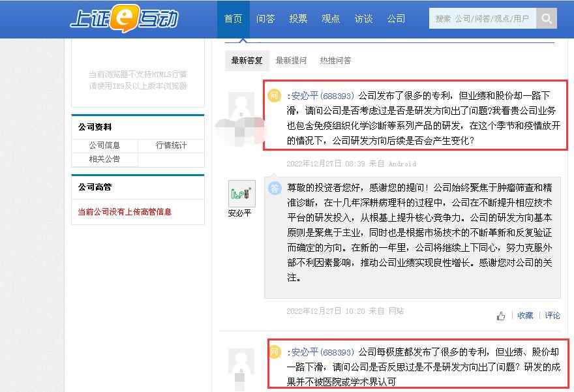Open the 公司信息 link

coord(105,145)
